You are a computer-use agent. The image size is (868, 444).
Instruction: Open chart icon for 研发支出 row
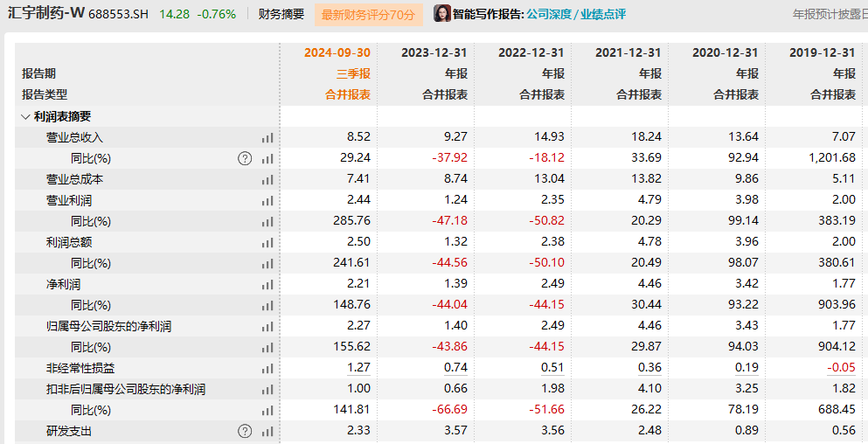point(267,432)
